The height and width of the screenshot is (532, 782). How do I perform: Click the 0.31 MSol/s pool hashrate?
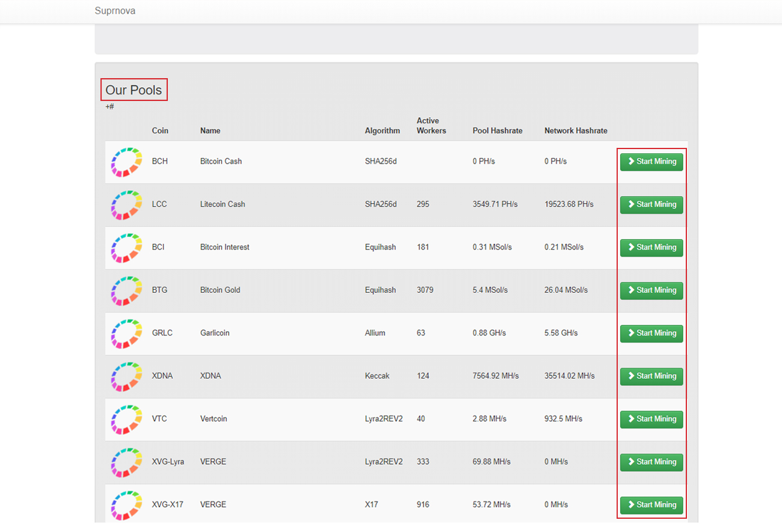(492, 248)
